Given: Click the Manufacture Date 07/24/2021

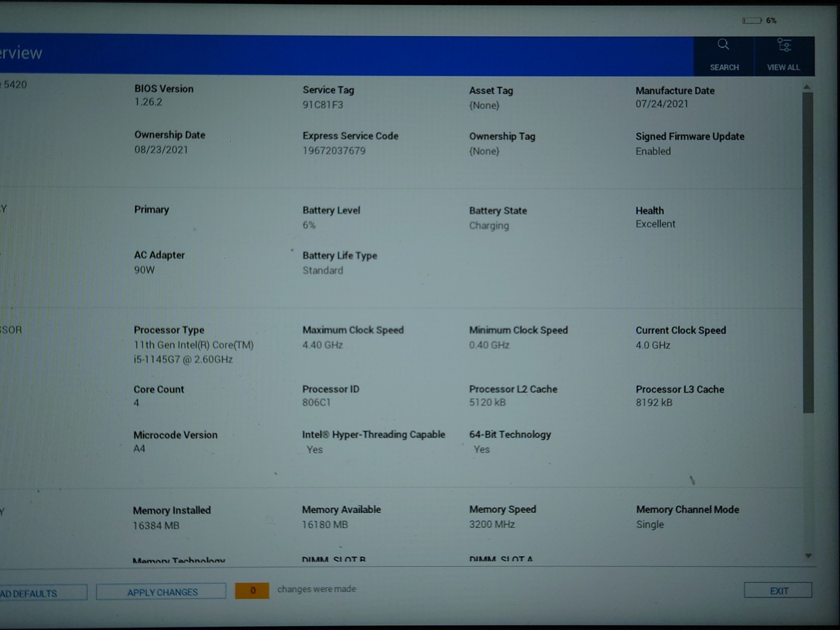Looking at the screenshot, I should click(661, 104).
